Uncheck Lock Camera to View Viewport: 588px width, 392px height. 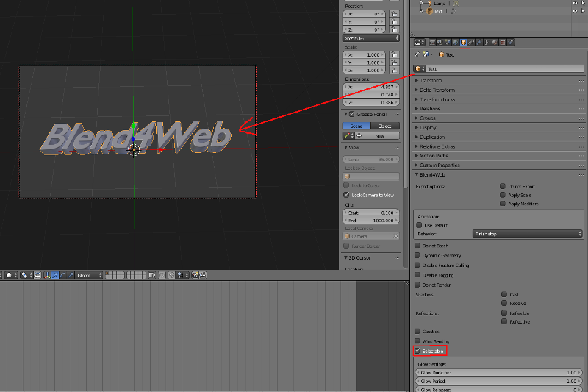click(347, 195)
